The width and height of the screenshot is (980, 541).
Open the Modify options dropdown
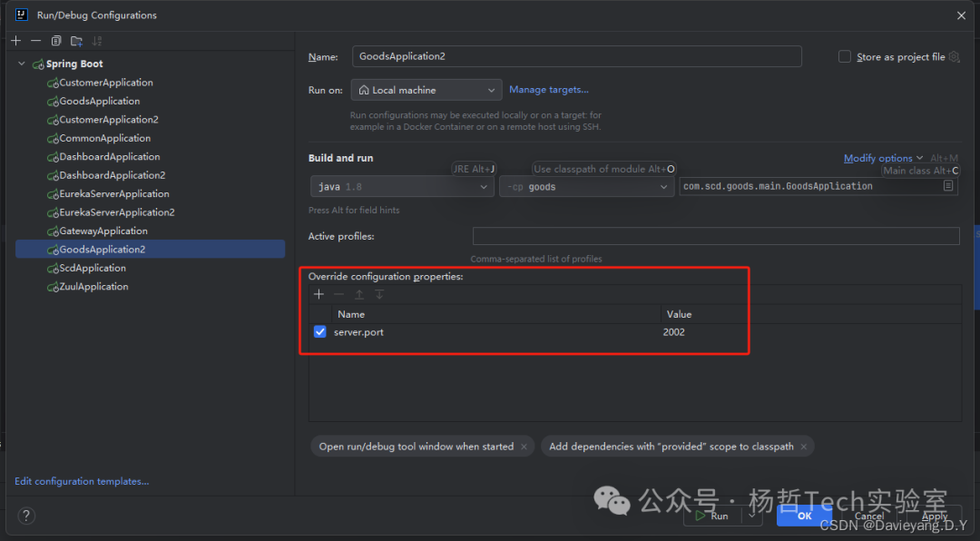(883, 158)
